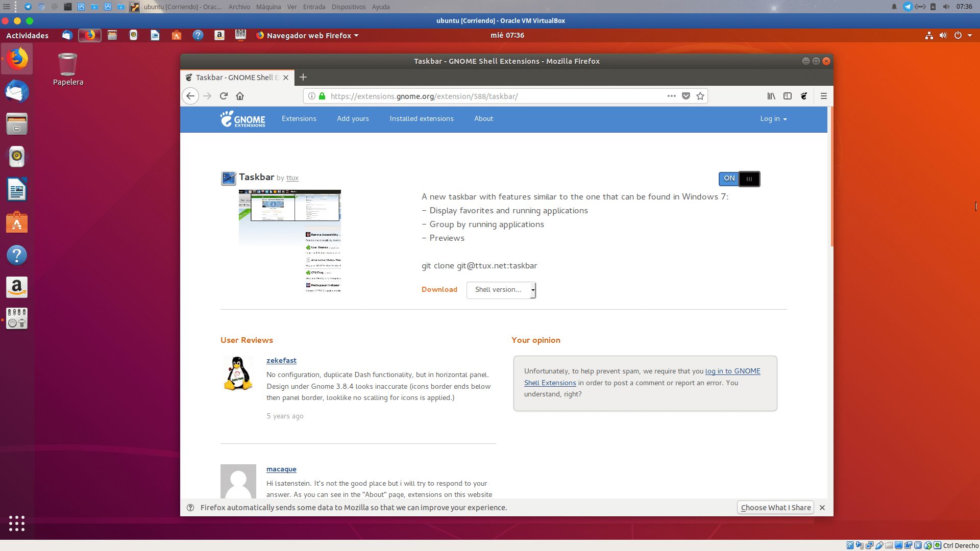Click the Download label

point(439,289)
